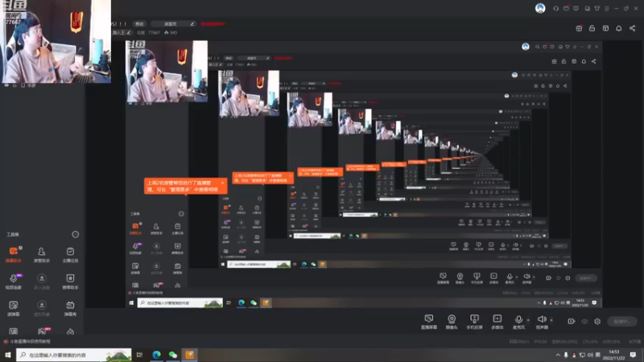Open the 主播任务 tool
The image size is (644, 362).
point(70,254)
